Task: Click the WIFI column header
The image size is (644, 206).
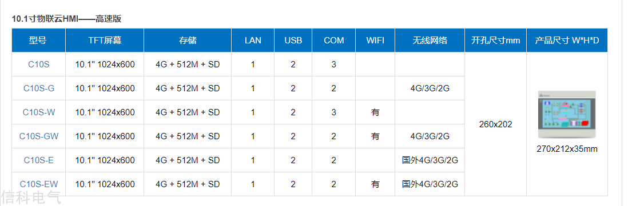Action: [x=375, y=41]
